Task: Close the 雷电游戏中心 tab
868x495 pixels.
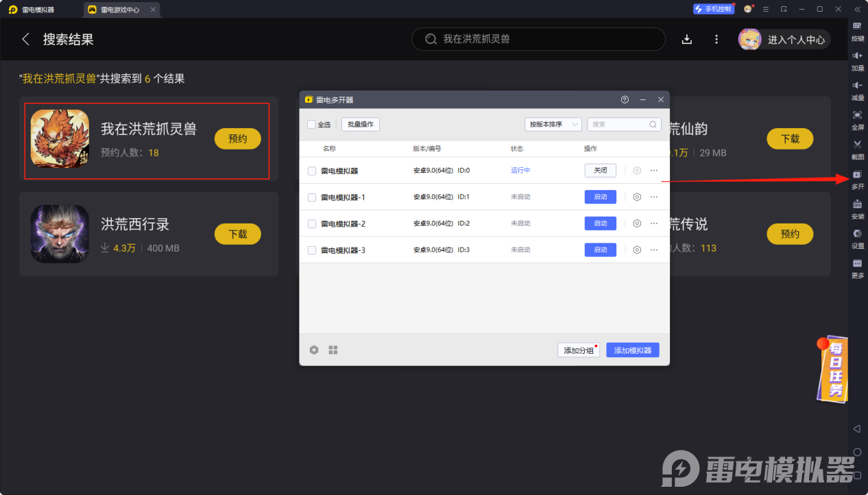Action: [x=153, y=10]
